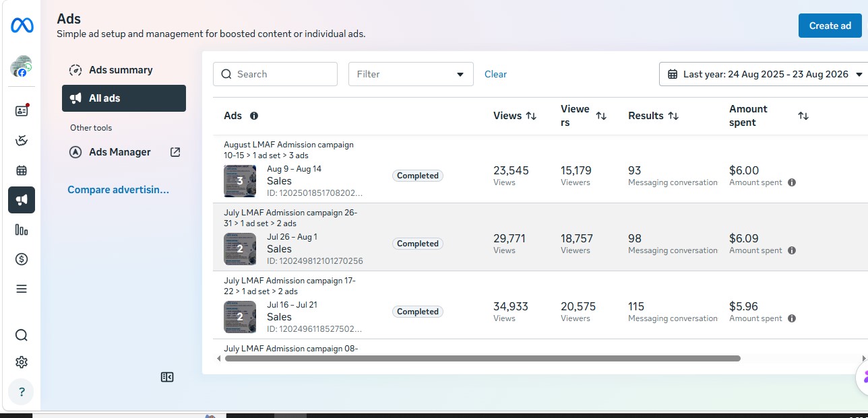This screenshot has width=868, height=418.
Task: Click Completed badge of August LMAF campaign
Action: 418,176
